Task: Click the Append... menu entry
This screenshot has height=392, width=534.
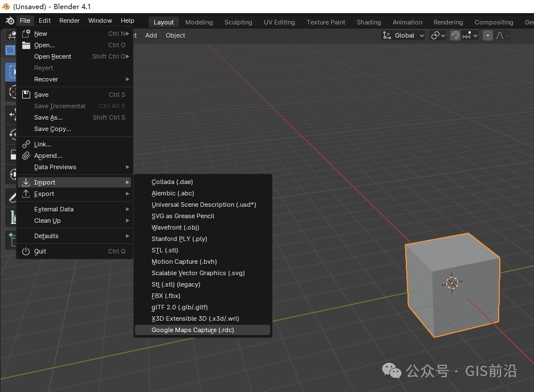Action: [75, 156]
